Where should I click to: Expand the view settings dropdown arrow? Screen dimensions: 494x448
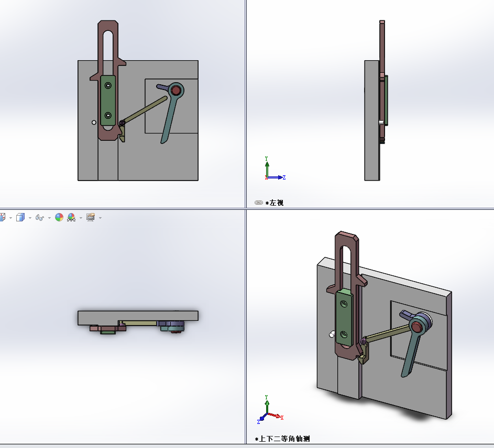[x=100, y=218]
